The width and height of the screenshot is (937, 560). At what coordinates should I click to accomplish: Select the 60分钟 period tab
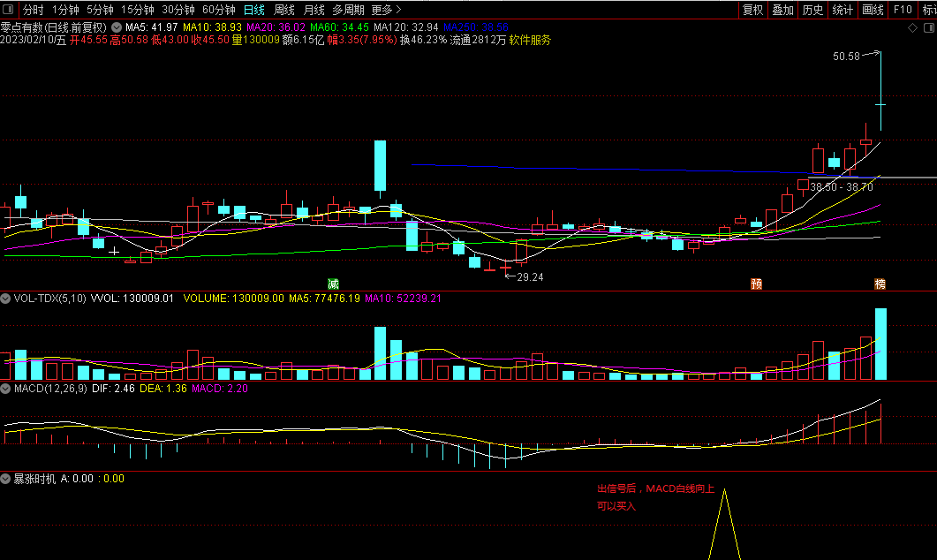click(x=219, y=10)
